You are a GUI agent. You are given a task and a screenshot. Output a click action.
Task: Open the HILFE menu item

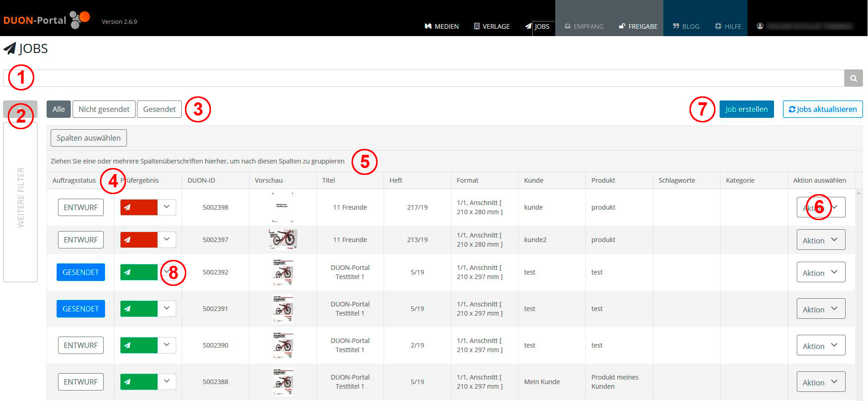[x=728, y=26]
